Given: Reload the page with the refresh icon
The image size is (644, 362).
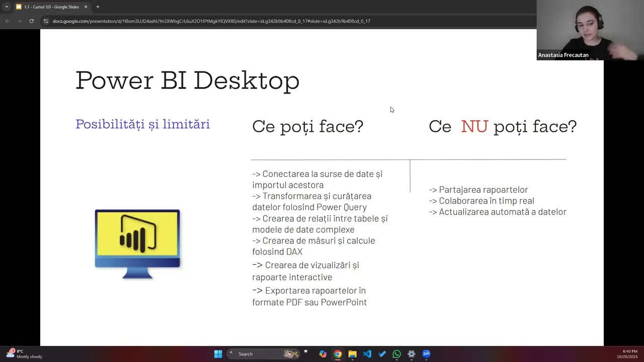Looking at the screenshot, I should coord(31,21).
